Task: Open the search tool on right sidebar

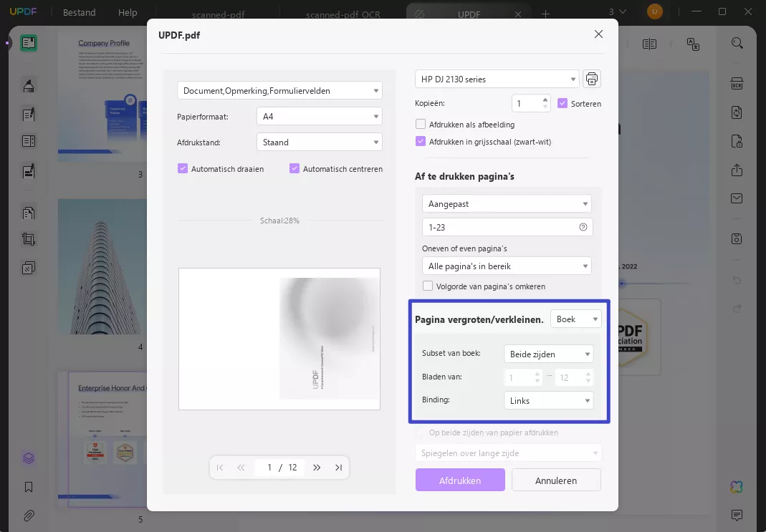Action: coord(737,43)
